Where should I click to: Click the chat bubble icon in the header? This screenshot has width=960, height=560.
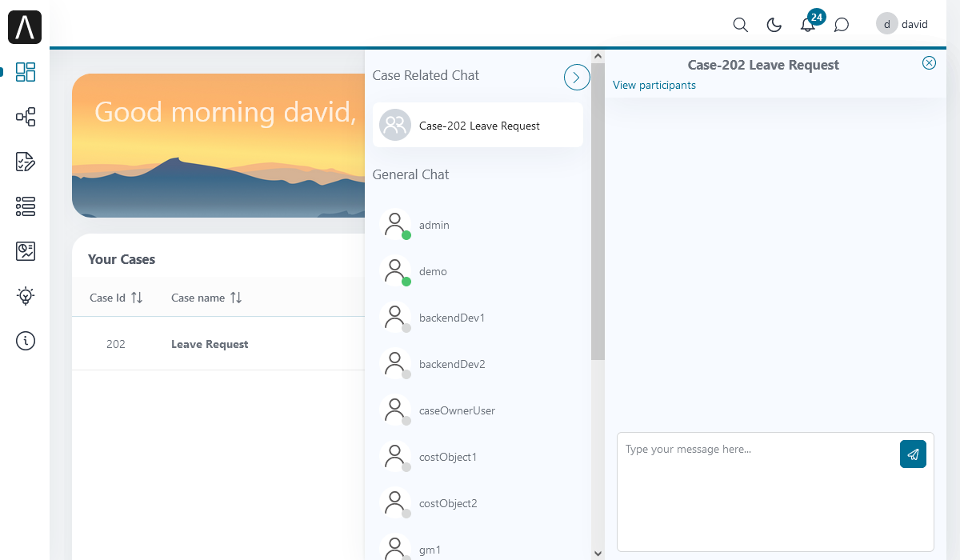point(842,25)
